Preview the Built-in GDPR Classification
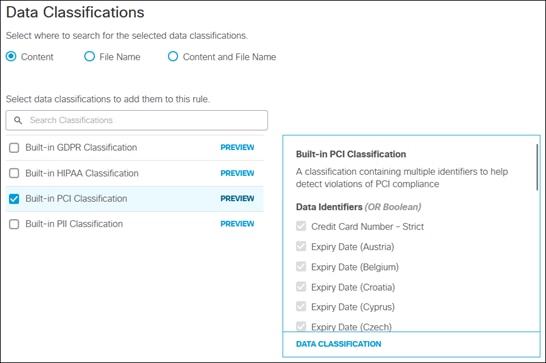Screen dimensions: 546x363 (x=237, y=147)
